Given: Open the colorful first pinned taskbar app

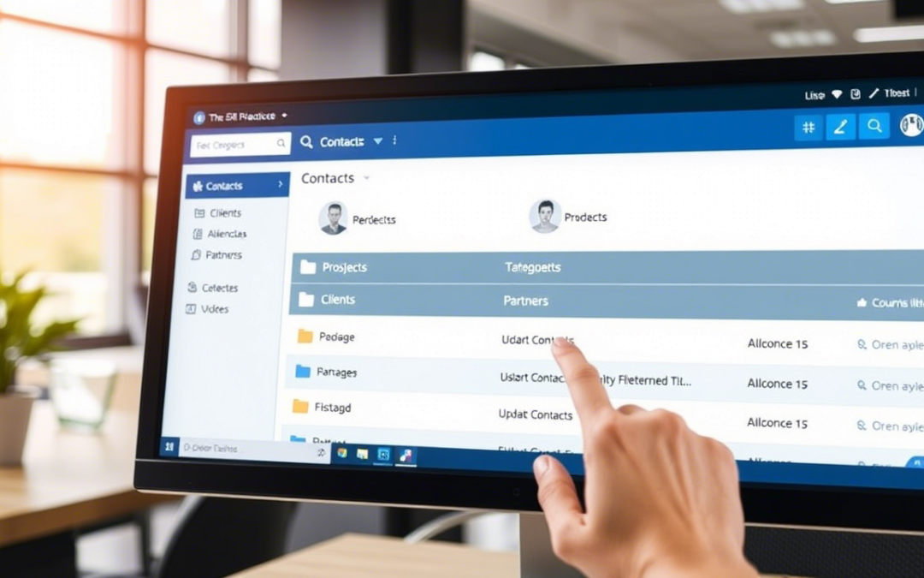Looking at the screenshot, I should (341, 453).
